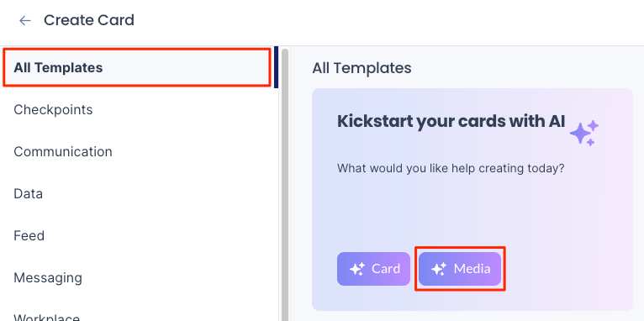Open the Messaging category
The image size is (644, 321).
click(x=138, y=277)
